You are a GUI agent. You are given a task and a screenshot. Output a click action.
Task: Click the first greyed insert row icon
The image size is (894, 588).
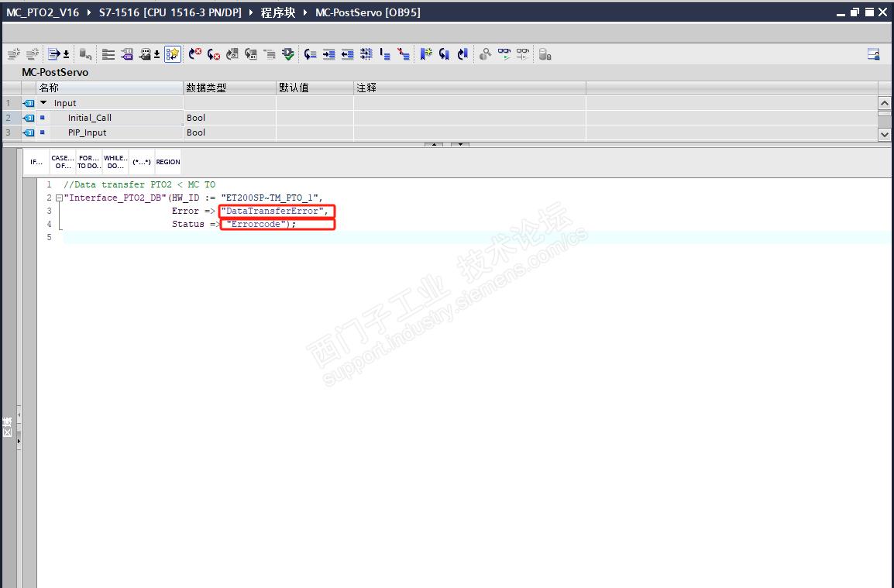14,54
